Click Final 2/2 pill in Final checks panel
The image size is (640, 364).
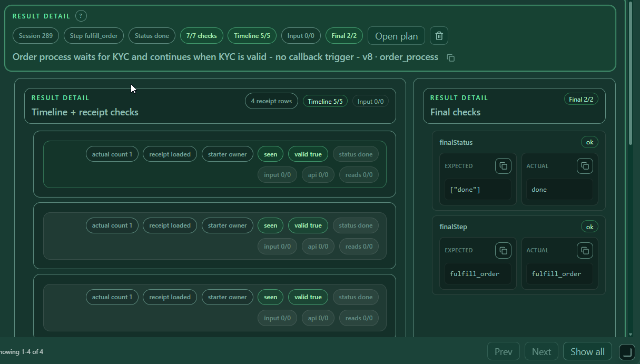(x=581, y=99)
